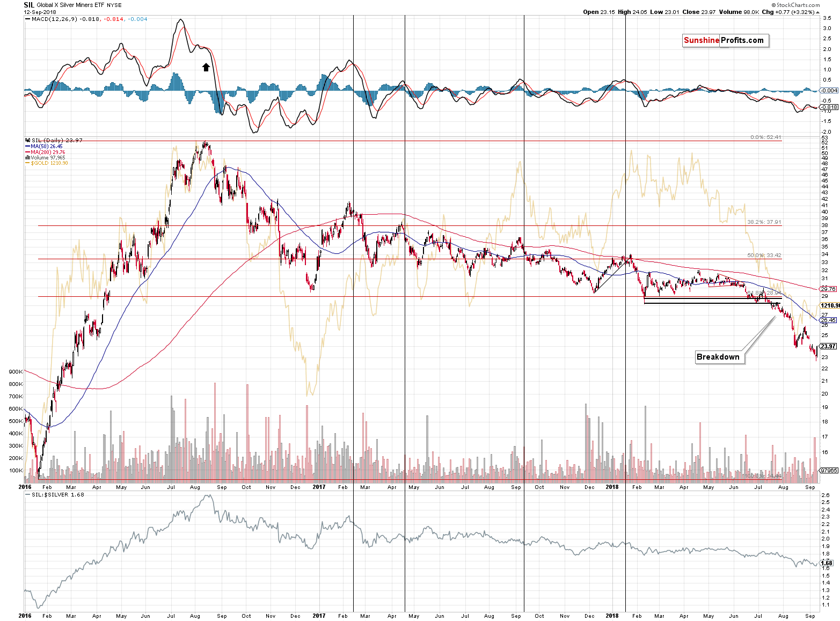Click the 'Low 23.01' header value
This screenshot has width=840, height=621.
pos(664,12)
